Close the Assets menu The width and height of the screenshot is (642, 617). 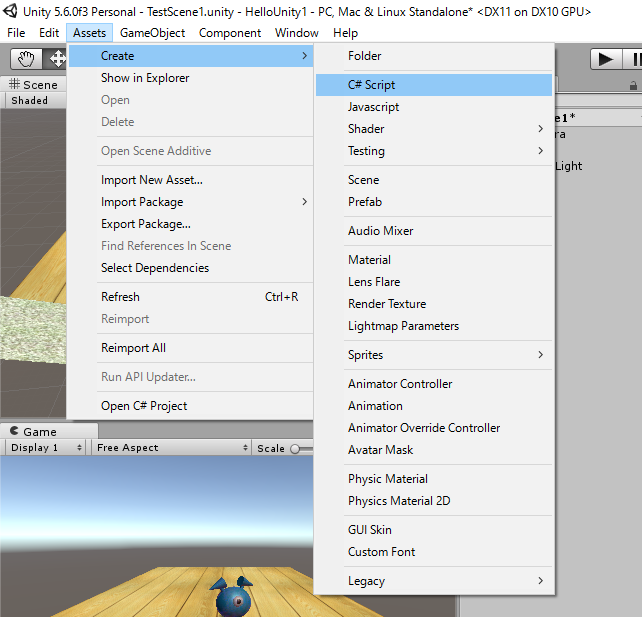pyautogui.click(x=89, y=33)
